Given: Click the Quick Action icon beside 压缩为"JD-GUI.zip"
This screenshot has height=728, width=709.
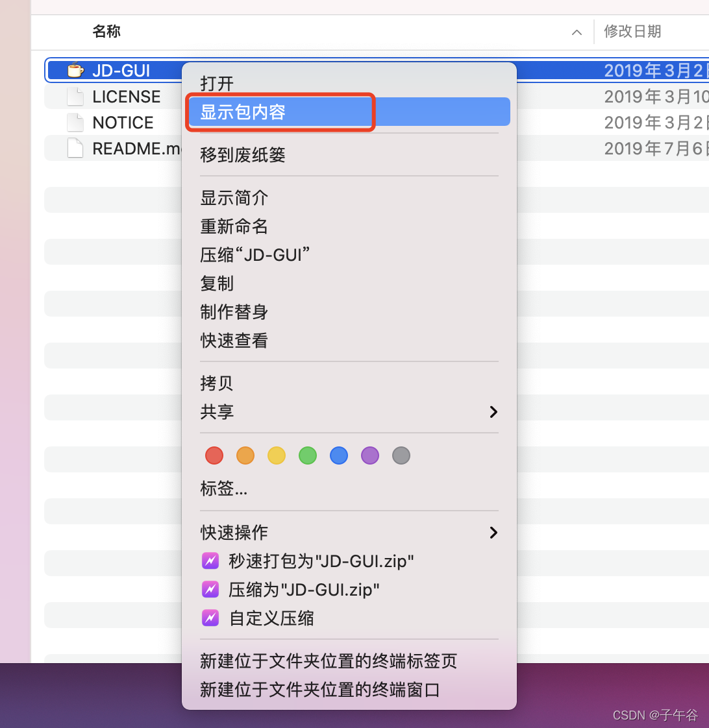Looking at the screenshot, I should coord(210,589).
